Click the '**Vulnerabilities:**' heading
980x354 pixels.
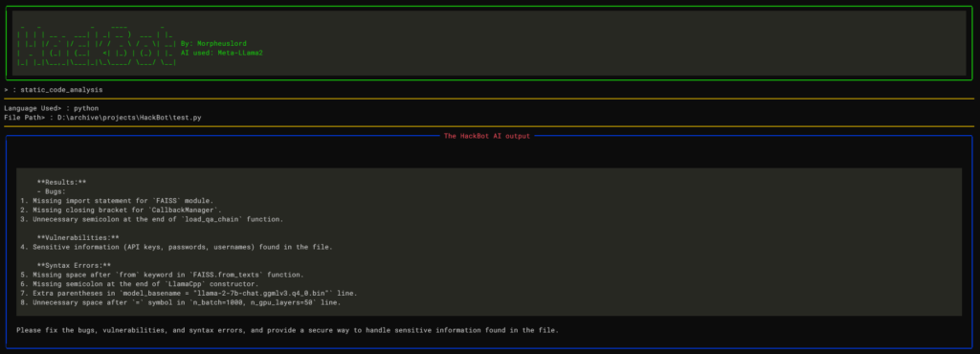coord(78,238)
